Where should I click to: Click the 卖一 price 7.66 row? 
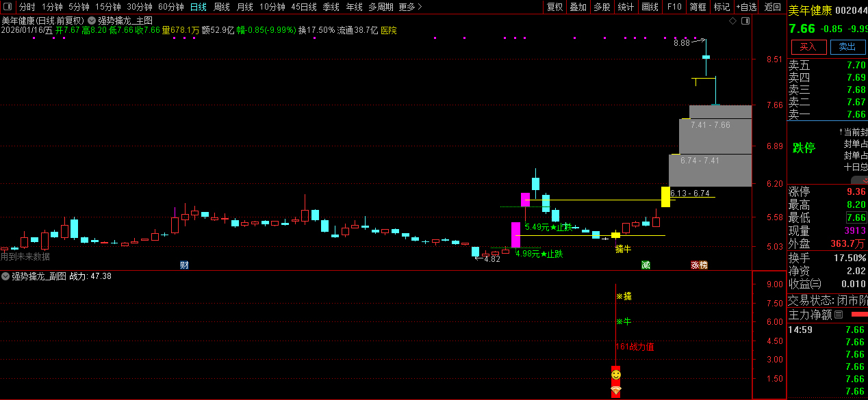(828, 115)
